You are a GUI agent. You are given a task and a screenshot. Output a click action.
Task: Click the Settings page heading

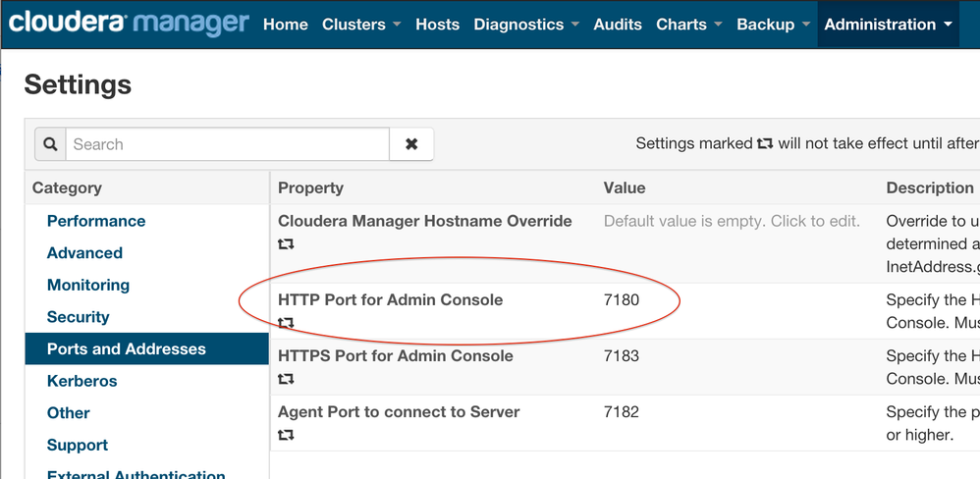79,84
